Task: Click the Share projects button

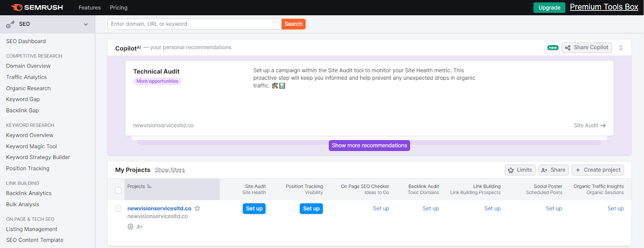Action: 553,170
